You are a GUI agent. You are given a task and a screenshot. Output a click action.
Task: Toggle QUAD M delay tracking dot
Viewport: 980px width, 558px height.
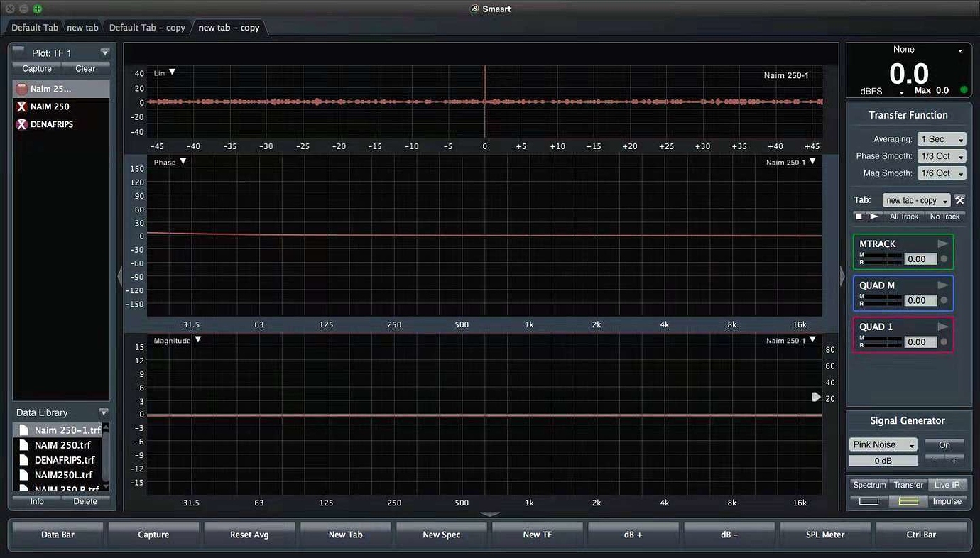coord(944,300)
